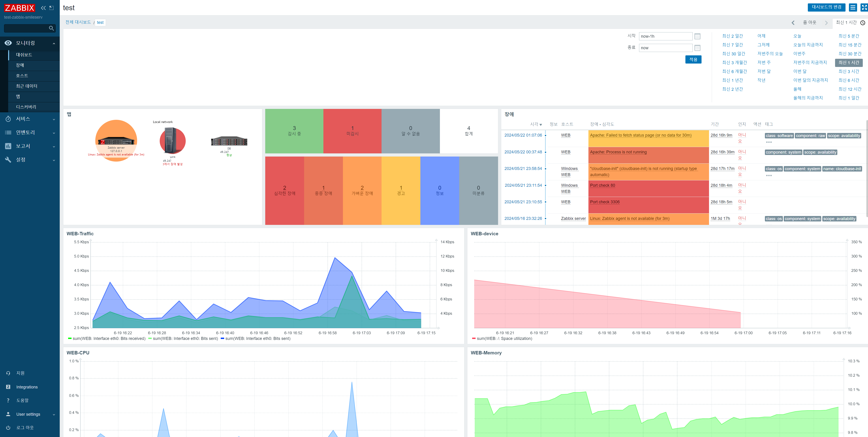Click the 대시보드의 변경 edit button
Screen dimensions: 868x437
coord(826,7)
